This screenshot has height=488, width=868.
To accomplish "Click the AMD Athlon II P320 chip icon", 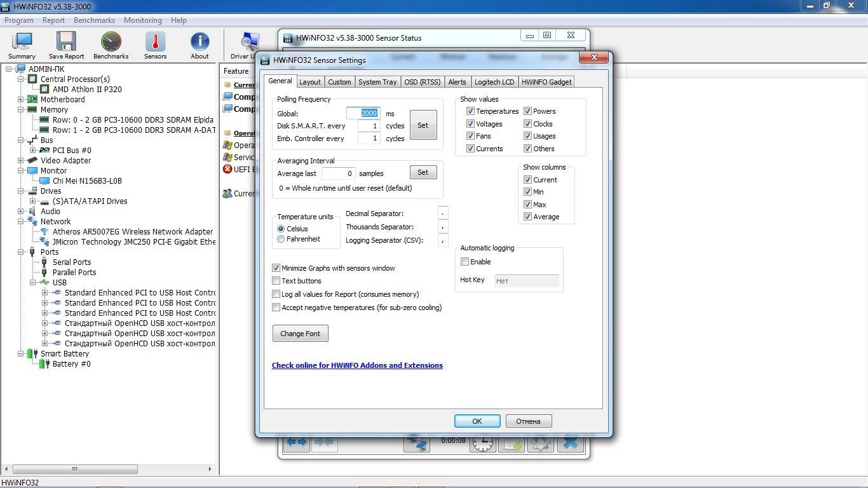I will (x=45, y=89).
